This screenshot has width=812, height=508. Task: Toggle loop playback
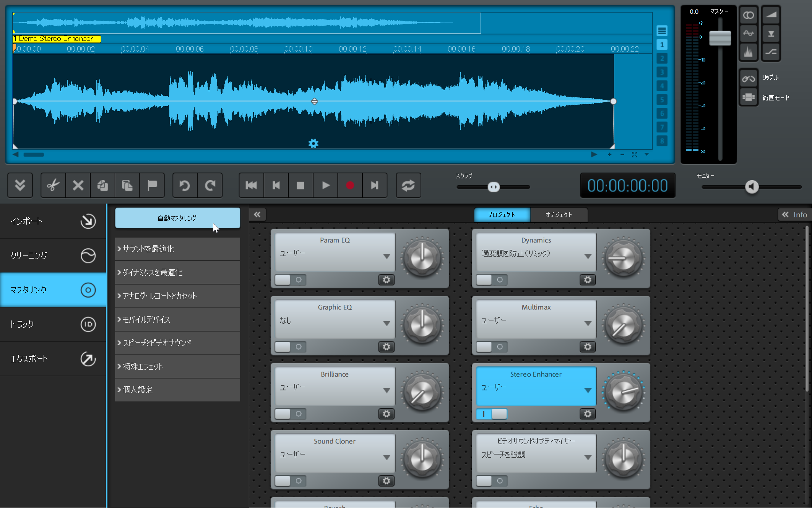408,186
